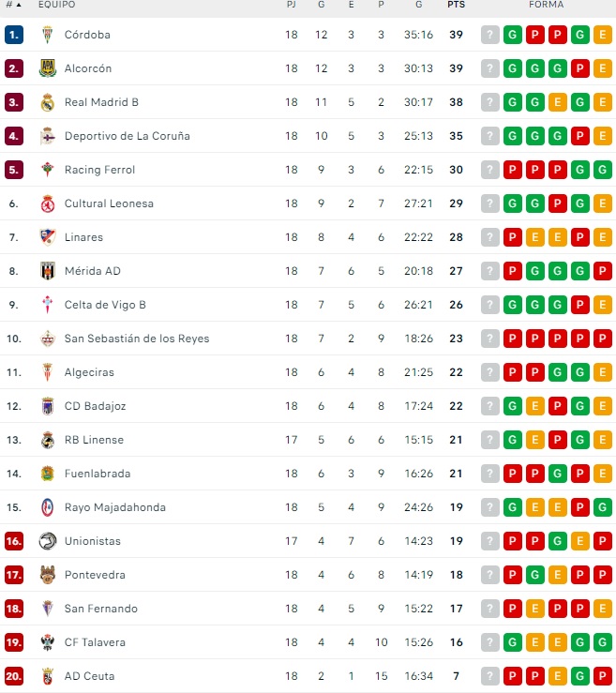The image size is (616, 693).
Task: Click the Real Madrid B crest
Action: pyautogui.click(x=48, y=102)
